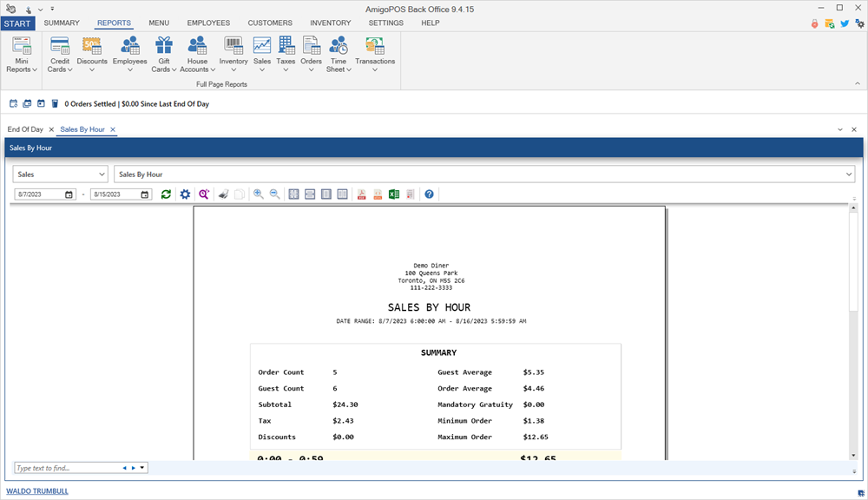Export the report to Excel

pyautogui.click(x=394, y=194)
